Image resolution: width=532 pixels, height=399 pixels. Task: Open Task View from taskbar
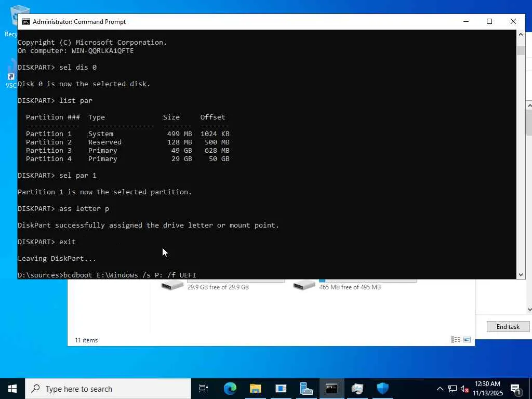(x=204, y=389)
